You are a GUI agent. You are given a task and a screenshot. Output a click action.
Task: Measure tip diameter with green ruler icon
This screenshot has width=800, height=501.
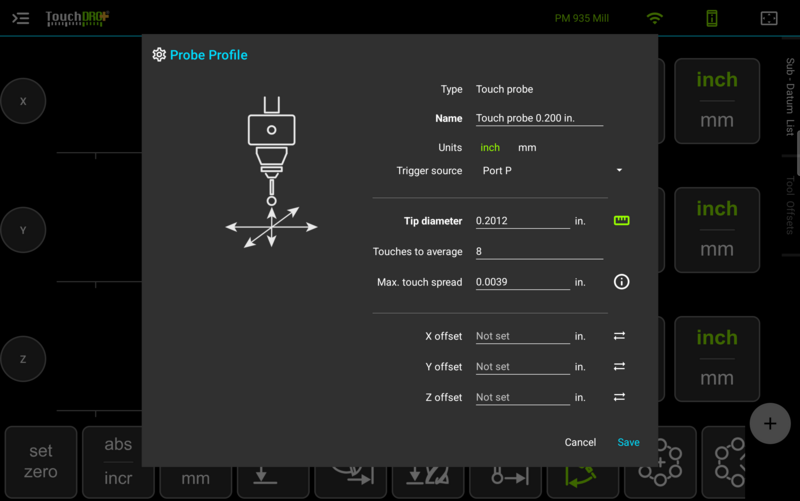tap(621, 220)
